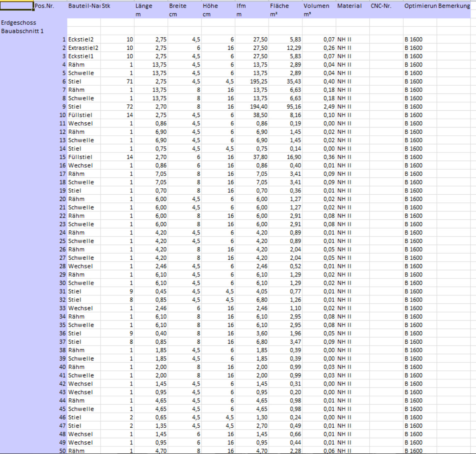476x454 pixels.
Task: Click 'Stiel' in row 6
Action: [84, 81]
